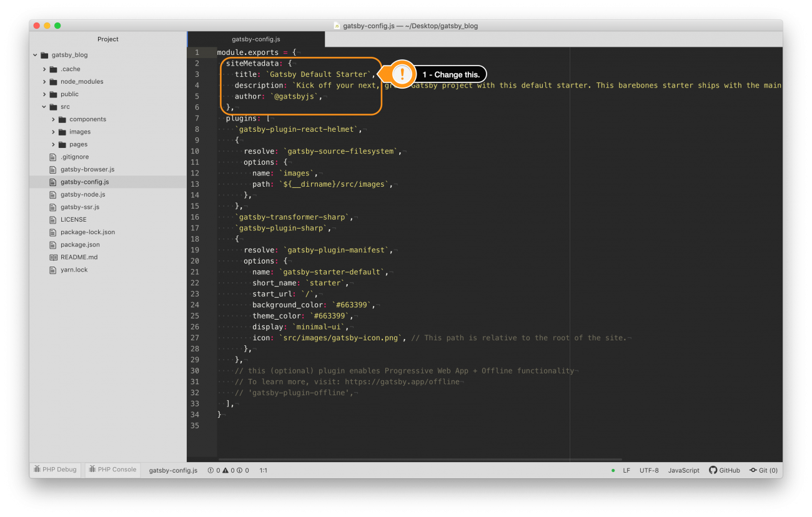The image size is (812, 517).
Task: Click the gatsby-node.js file icon
Action: pos(53,194)
